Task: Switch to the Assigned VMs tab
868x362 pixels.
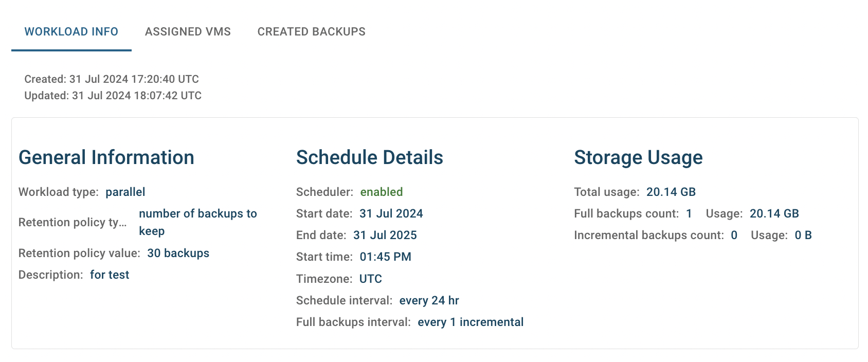Action: [x=188, y=32]
